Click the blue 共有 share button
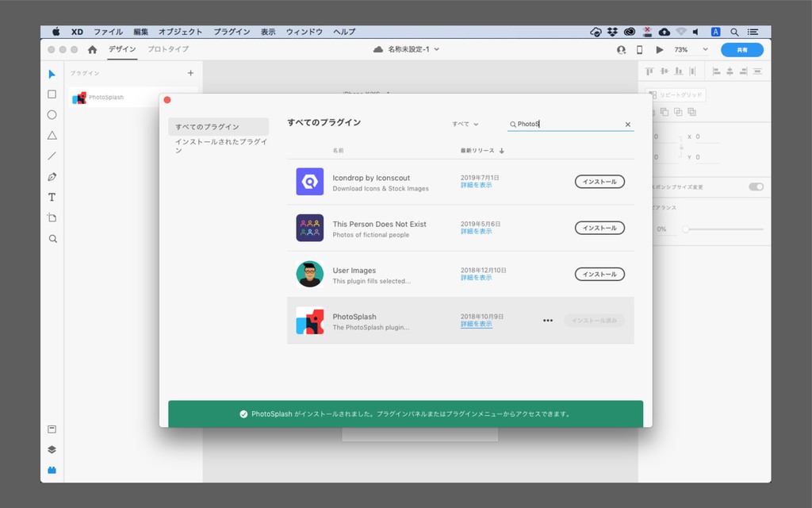Image resolution: width=812 pixels, height=508 pixels. click(742, 50)
